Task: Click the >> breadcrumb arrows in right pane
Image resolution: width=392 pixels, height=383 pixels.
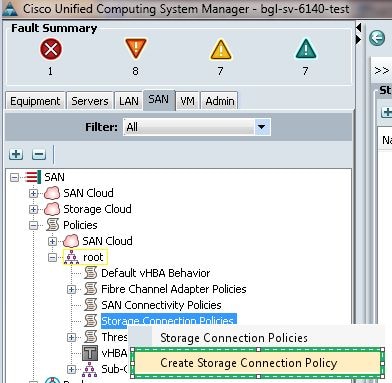Action: 381,71
